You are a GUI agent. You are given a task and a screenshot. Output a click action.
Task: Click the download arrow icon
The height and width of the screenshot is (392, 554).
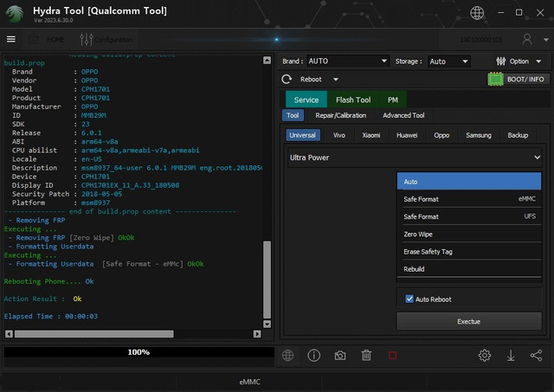click(511, 356)
